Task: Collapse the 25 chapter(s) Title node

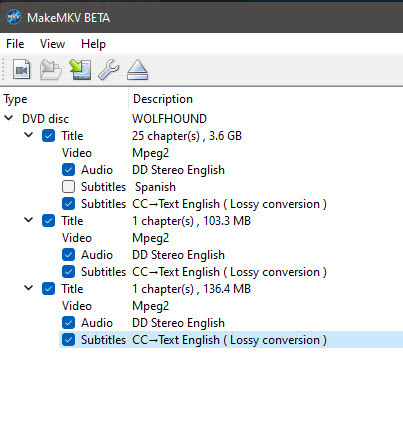Action: tap(29, 135)
